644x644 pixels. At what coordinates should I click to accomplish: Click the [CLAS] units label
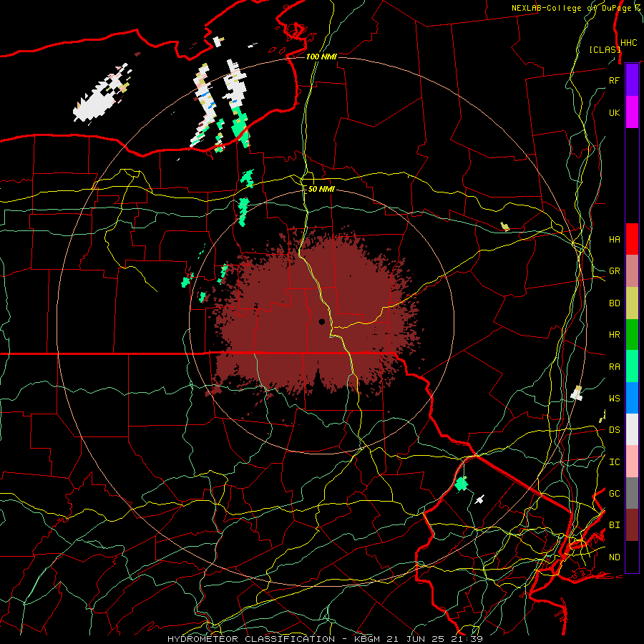[x=605, y=50]
